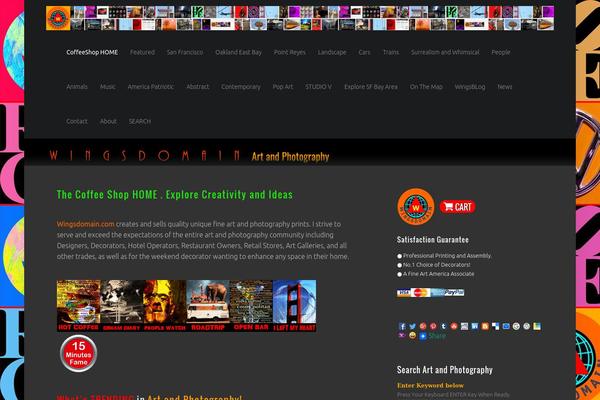The width and height of the screenshot is (600, 400).
Task: Open the News menu item
Action: point(505,87)
